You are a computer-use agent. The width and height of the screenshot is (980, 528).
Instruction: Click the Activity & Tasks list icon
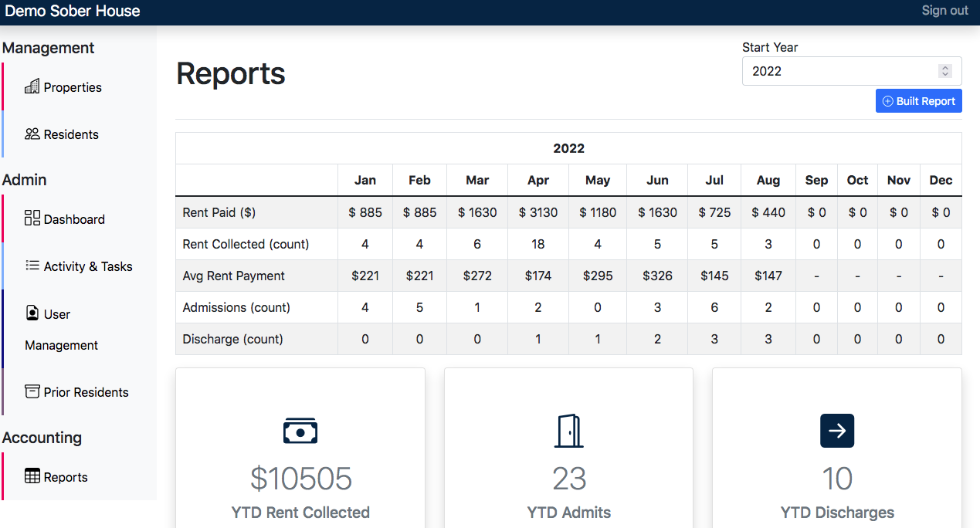tap(32, 266)
